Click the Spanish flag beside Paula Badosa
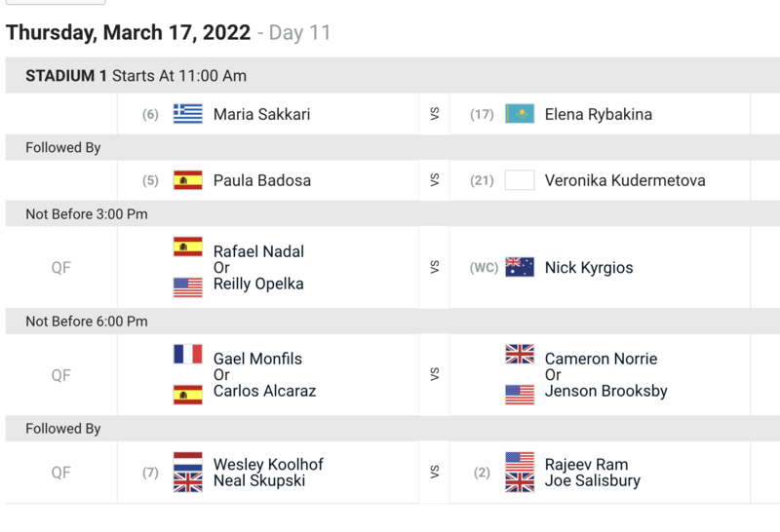Viewport: 780px width, 532px height. pyautogui.click(x=188, y=180)
